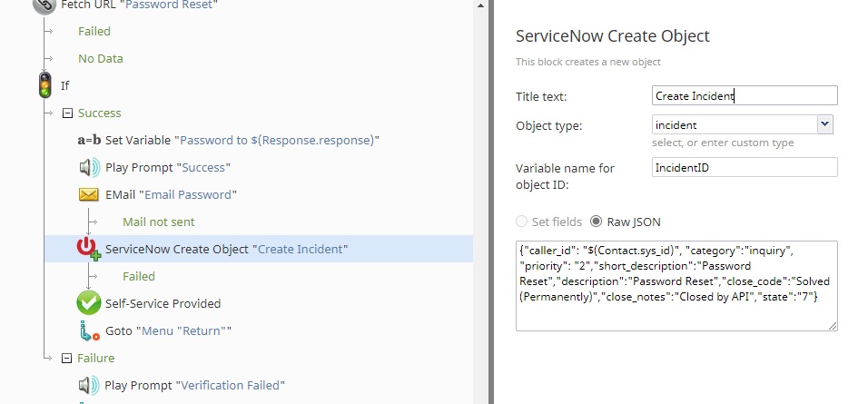Click the Success branch label

99,113
